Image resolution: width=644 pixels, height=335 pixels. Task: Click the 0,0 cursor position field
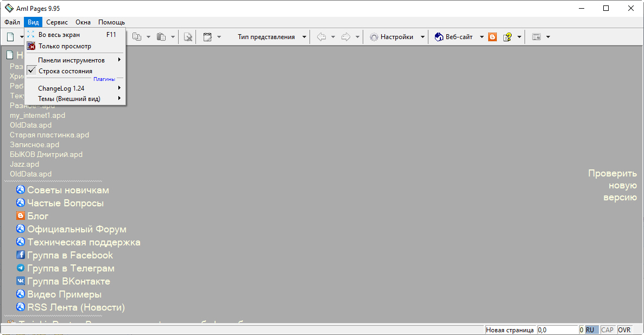click(557, 330)
